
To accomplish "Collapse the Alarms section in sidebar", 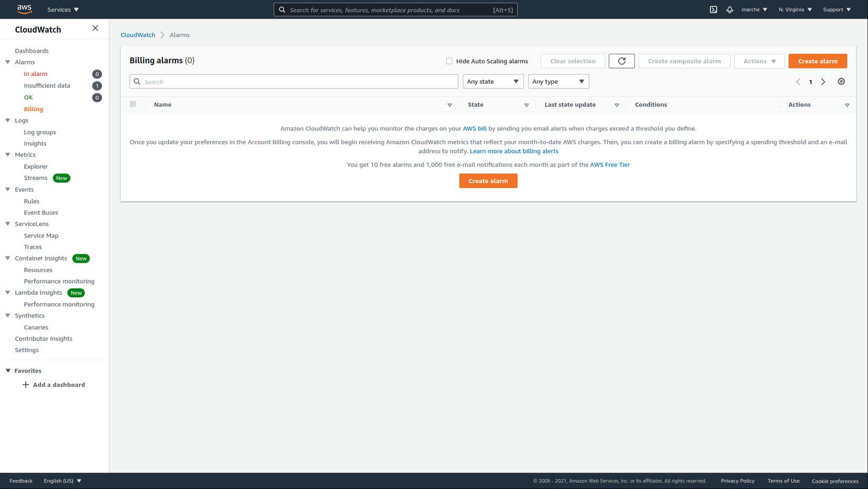I will point(8,62).
